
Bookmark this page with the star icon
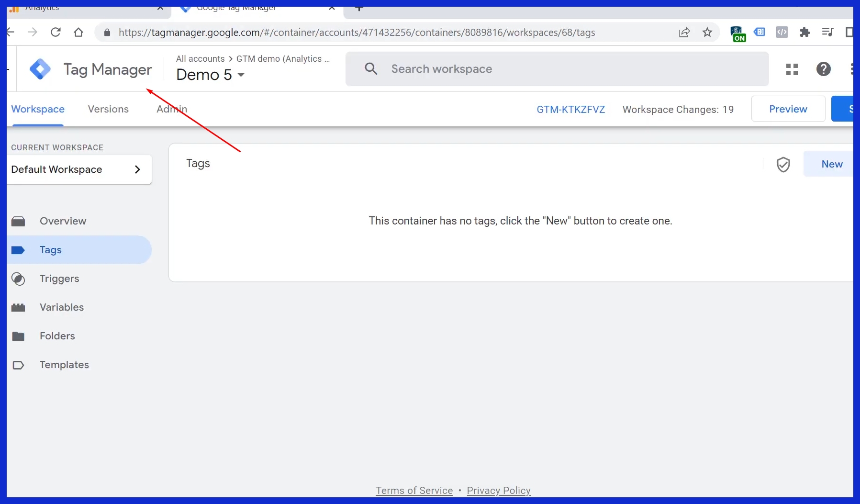707,32
